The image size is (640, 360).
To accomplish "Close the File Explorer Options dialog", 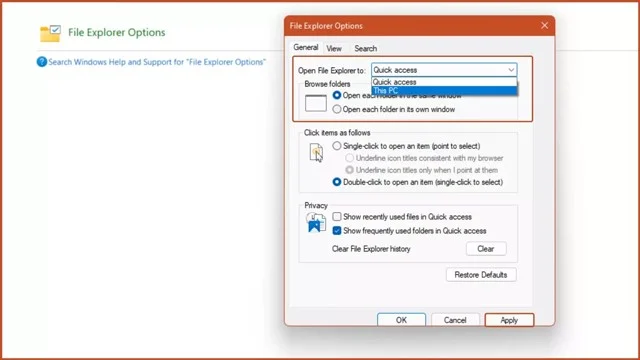I will (544, 25).
